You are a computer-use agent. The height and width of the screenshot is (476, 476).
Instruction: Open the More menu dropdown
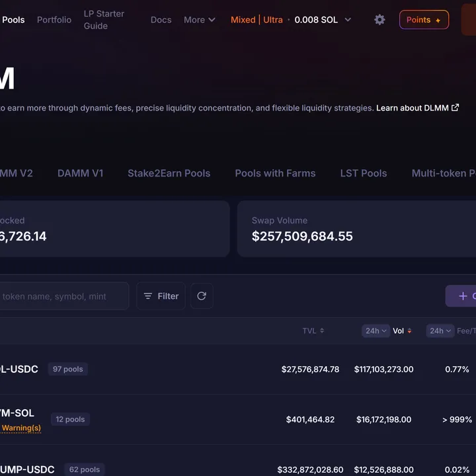click(199, 20)
